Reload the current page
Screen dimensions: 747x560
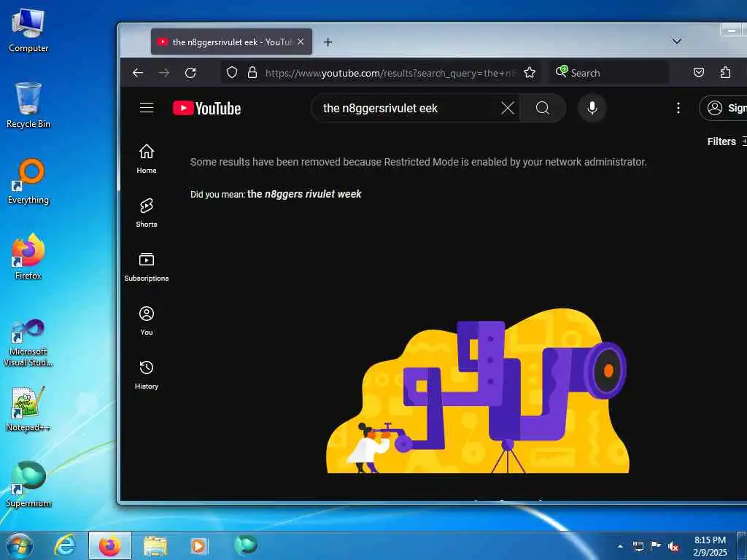coord(190,72)
